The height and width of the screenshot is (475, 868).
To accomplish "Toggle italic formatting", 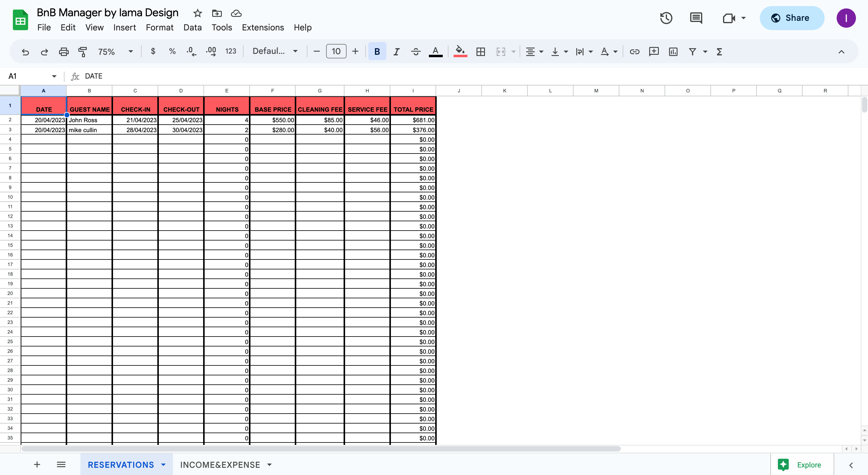I will coord(396,51).
